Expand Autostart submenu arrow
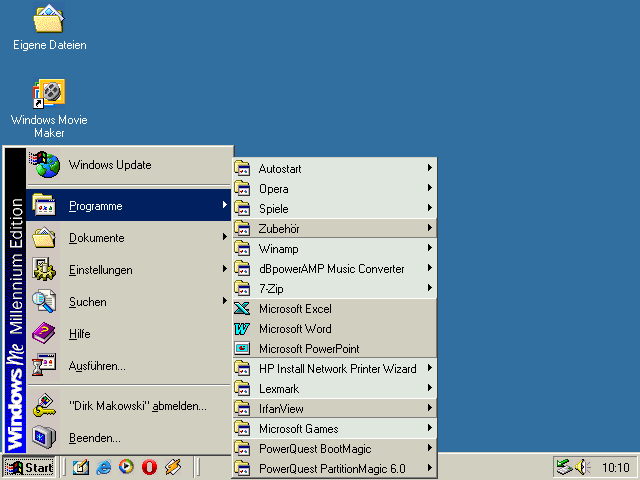Viewport: 640px width, 480px height. [429, 168]
